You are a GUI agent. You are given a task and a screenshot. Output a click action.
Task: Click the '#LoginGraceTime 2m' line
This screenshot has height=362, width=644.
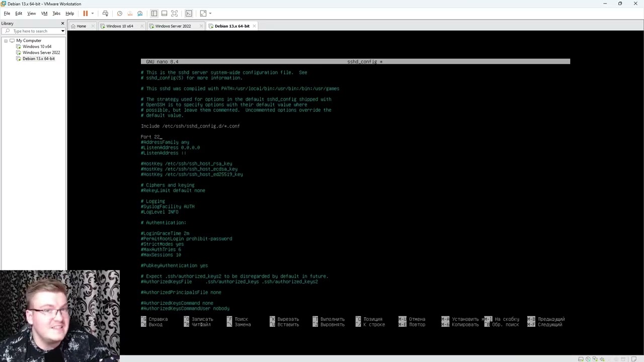(165, 233)
